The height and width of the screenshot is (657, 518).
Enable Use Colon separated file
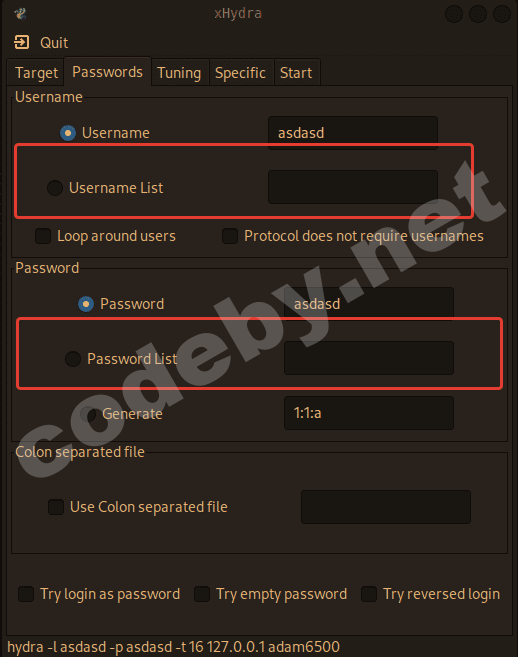(56, 507)
